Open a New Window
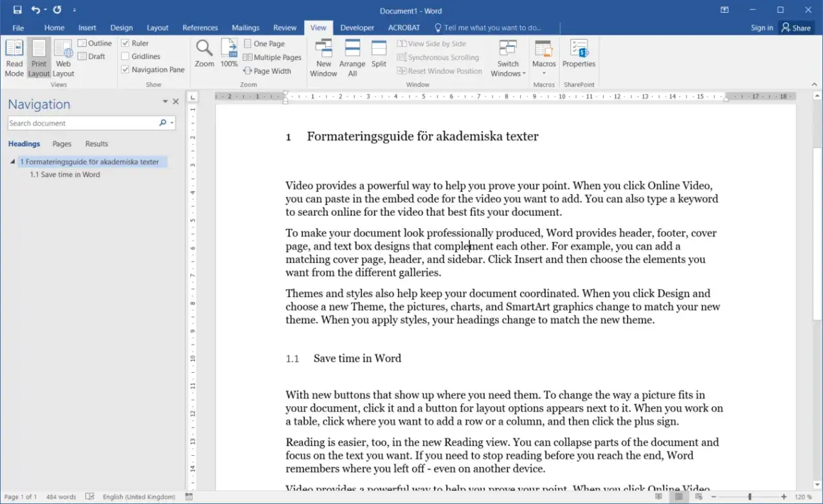823x504 pixels. [323, 58]
